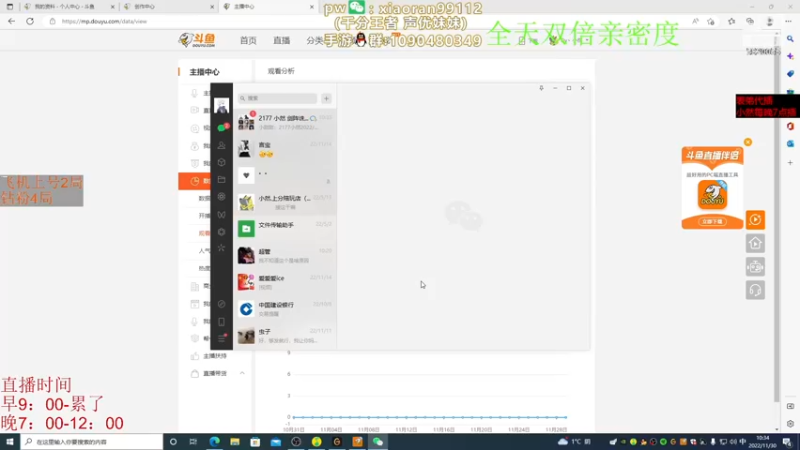This screenshot has width=800, height=450.
Task: Go to 直播 in Douyu navigation
Action: (282, 40)
